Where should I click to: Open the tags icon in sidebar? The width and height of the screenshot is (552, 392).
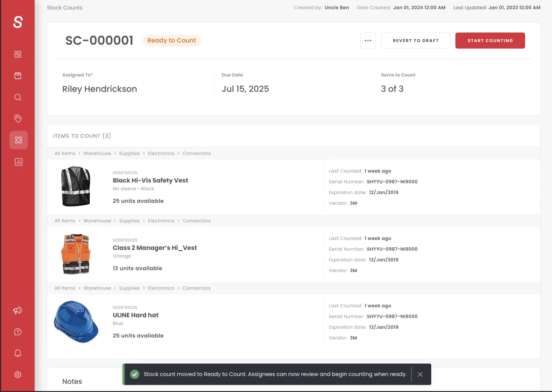pos(18,118)
